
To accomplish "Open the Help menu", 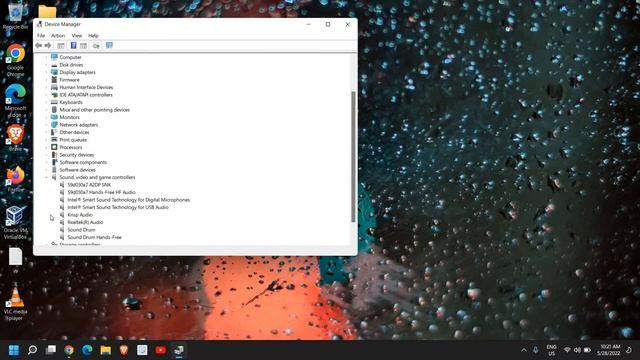I will point(93,36).
